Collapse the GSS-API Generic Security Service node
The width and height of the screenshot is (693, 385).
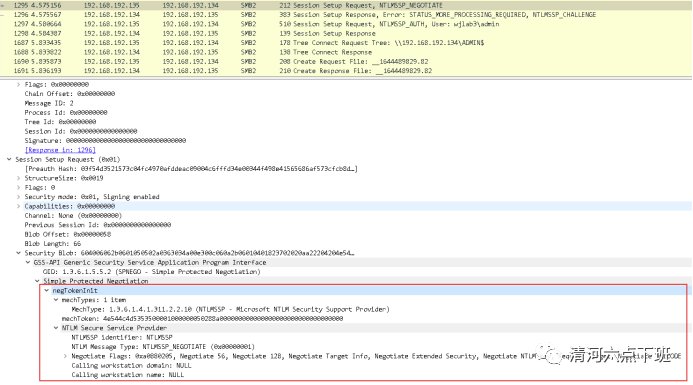(x=27, y=262)
